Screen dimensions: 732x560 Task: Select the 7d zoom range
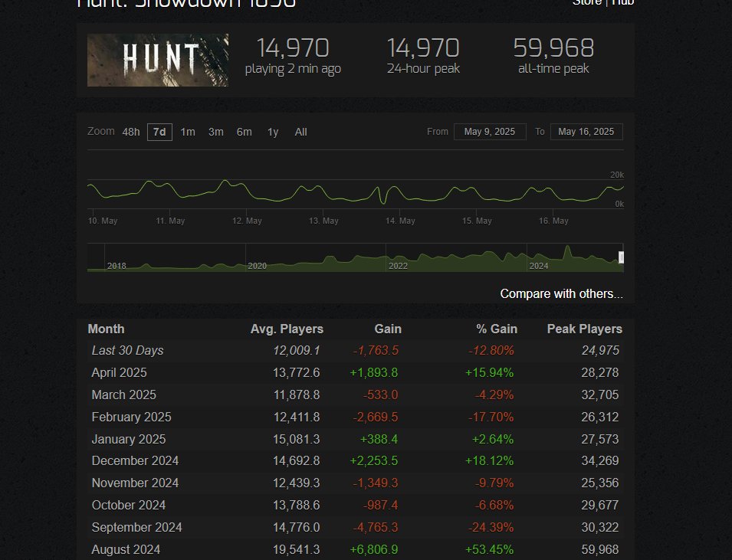click(159, 132)
